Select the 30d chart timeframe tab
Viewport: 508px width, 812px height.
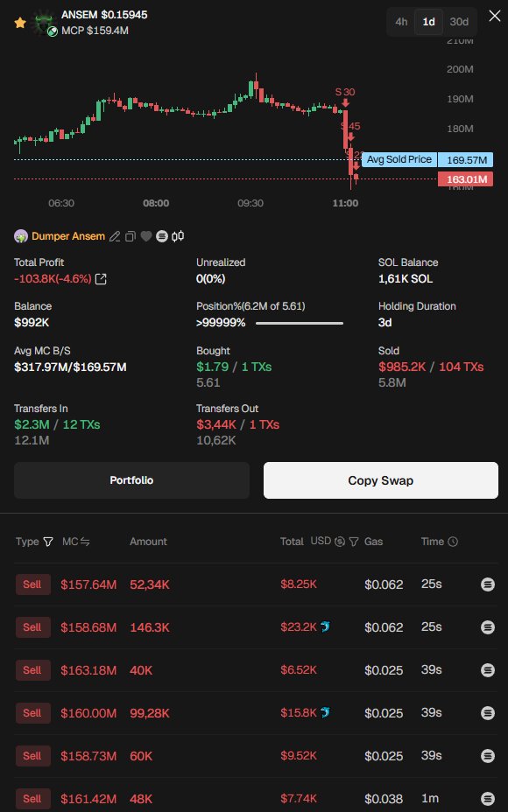[459, 22]
